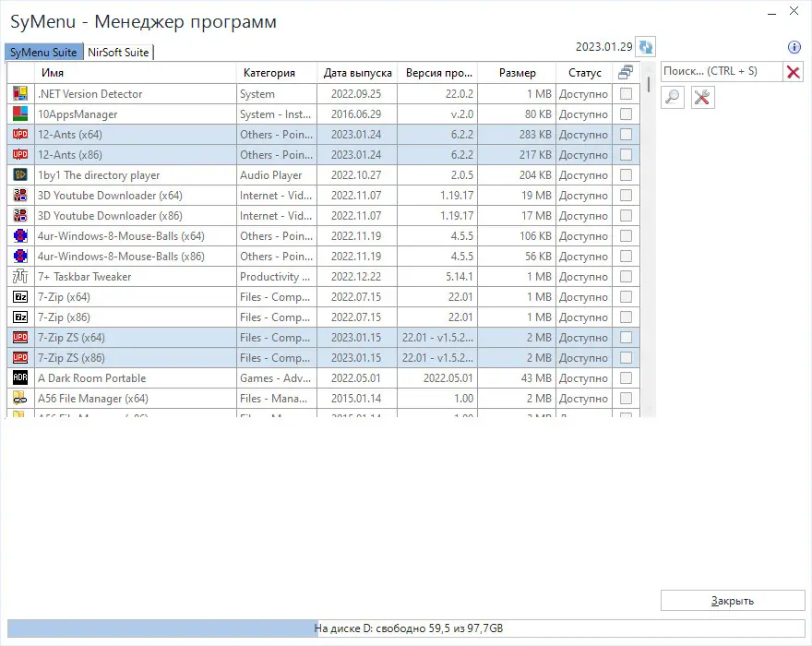Select the A56 File Manager (x64) name
This screenshot has width=812, height=646.
coord(92,399)
